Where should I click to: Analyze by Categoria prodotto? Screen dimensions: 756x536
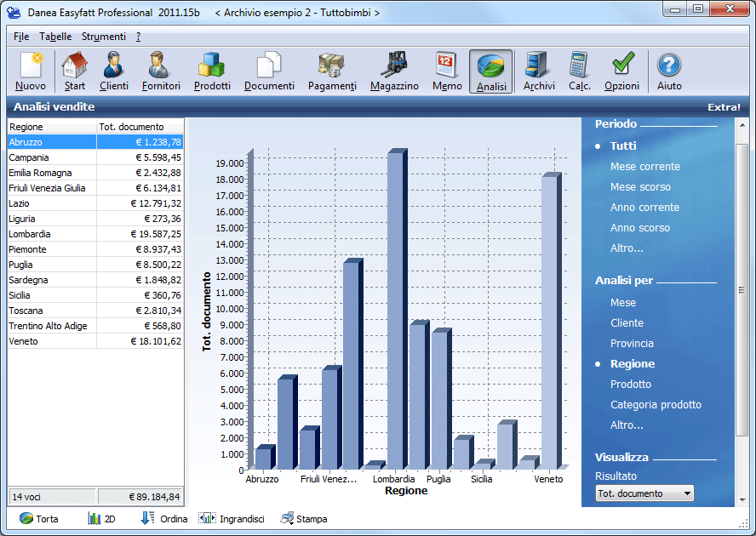656,404
